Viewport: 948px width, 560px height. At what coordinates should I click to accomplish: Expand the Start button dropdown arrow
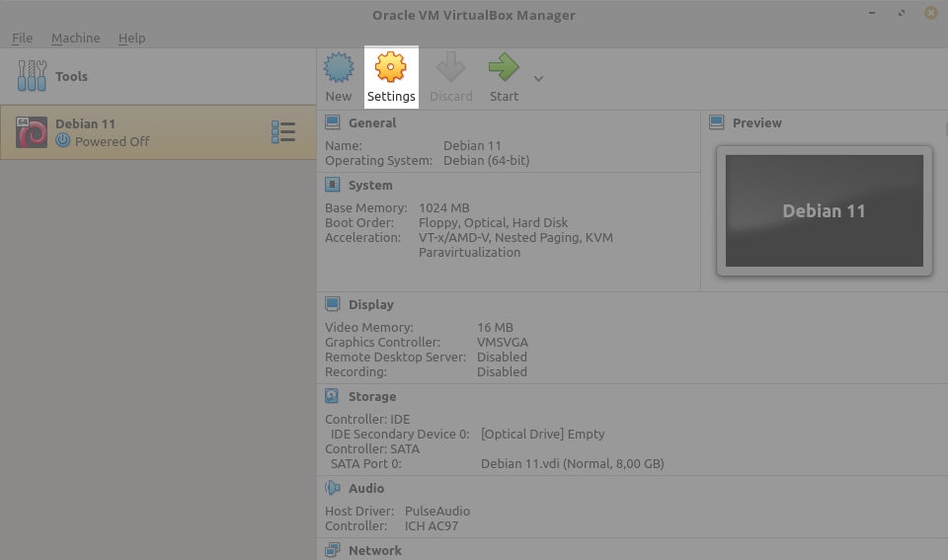(539, 79)
